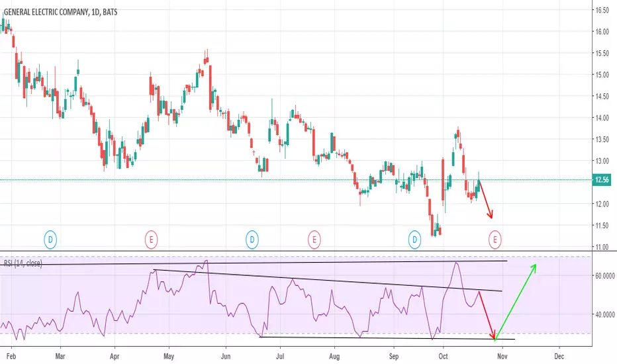Open the earnings marker in late July
The height and width of the screenshot is (364, 617).
coord(314,240)
